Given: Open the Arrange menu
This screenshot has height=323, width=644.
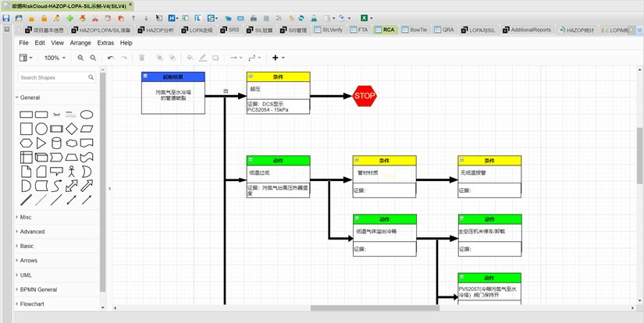Looking at the screenshot, I should (80, 43).
